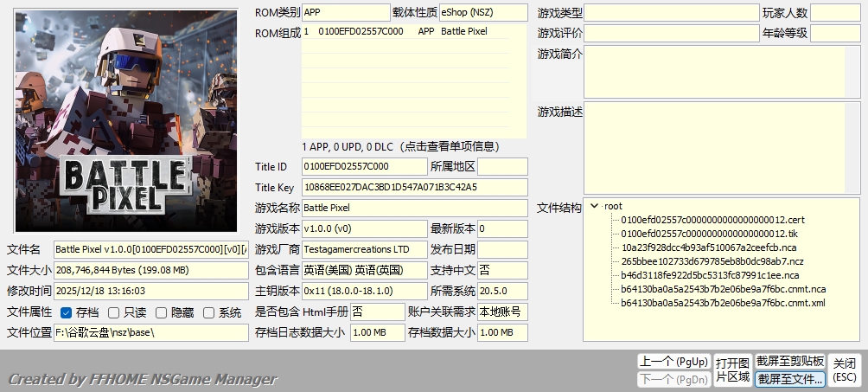This screenshot has height=392, width=868.
Task: Go to previous item with 上一个 (PgUp)
Action: 673,361
